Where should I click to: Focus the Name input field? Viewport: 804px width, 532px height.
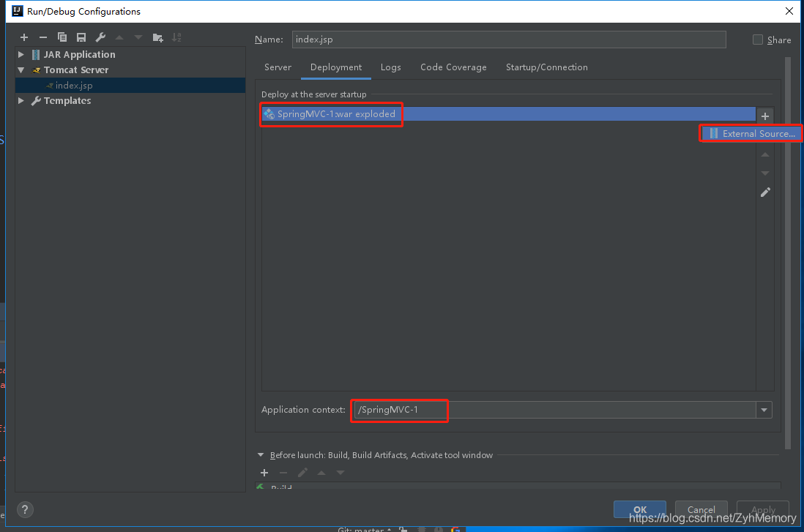pyautogui.click(x=509, y=40)
